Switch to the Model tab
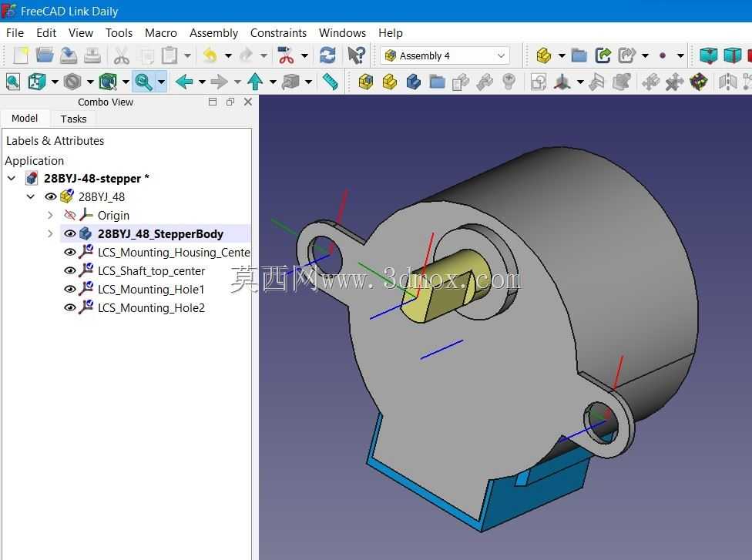Screen dimensions: 752x560 click(25, 119)
